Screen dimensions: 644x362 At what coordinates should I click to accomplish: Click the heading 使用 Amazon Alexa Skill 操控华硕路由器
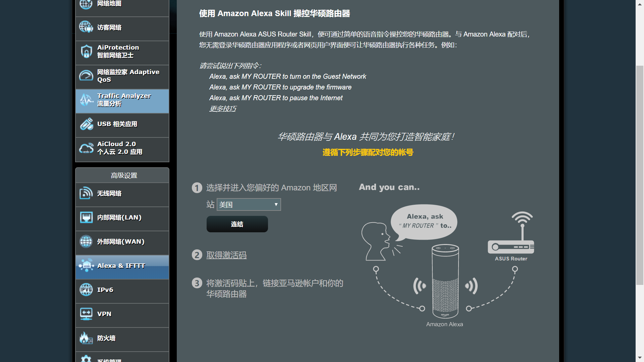point(274,13)
